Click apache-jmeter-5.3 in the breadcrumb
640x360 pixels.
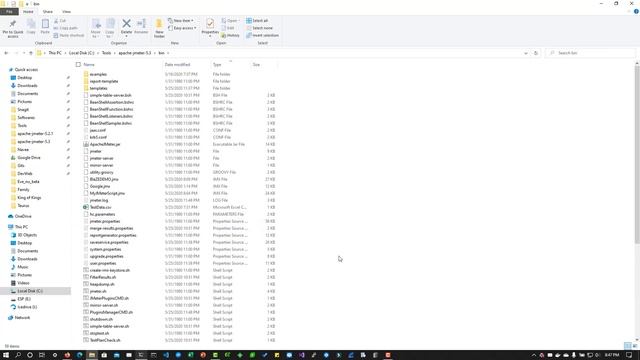pyautogui.click(x=135, y=53)
